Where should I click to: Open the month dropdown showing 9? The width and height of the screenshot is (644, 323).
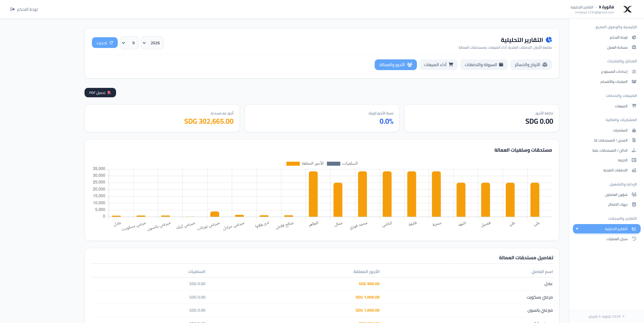(129, 43)
